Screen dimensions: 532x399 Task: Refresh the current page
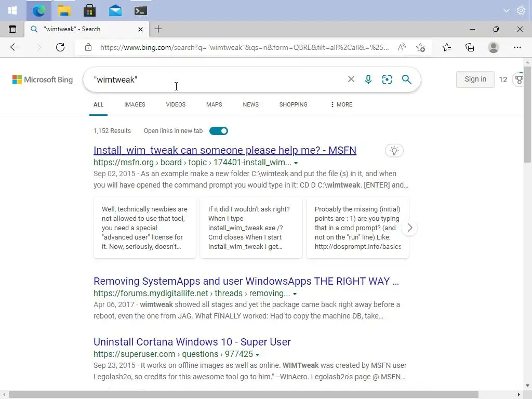(60, 47)
